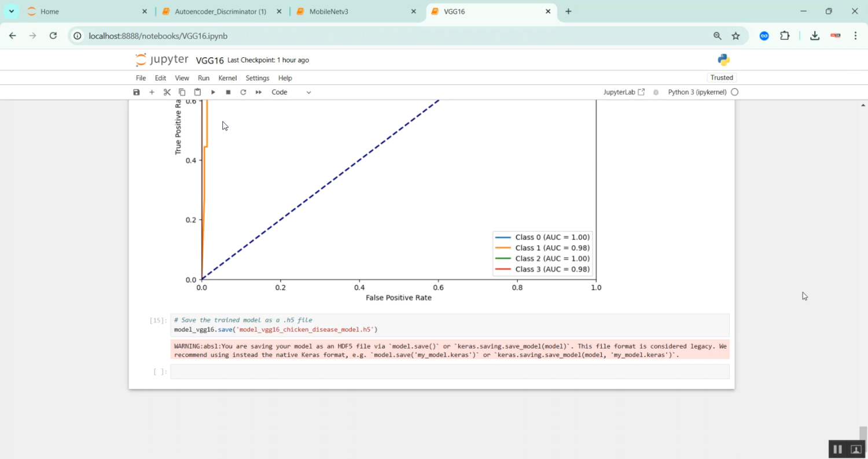
Task: Copy the selected cell
Action: point(182,92)
